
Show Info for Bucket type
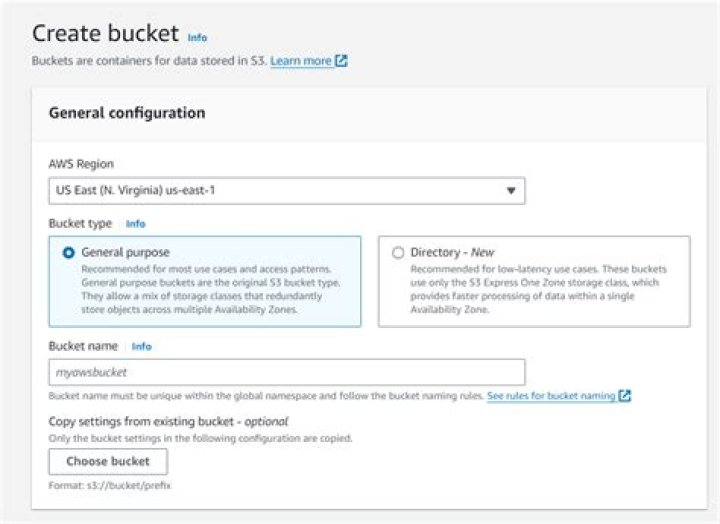pyautogui.click(x=135, y=224)
